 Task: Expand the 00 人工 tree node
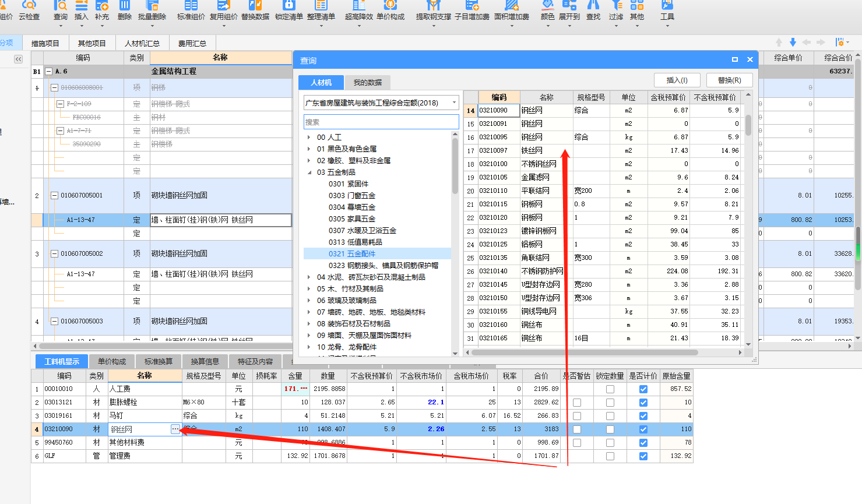pyautogui.click(x=309, y=138)
